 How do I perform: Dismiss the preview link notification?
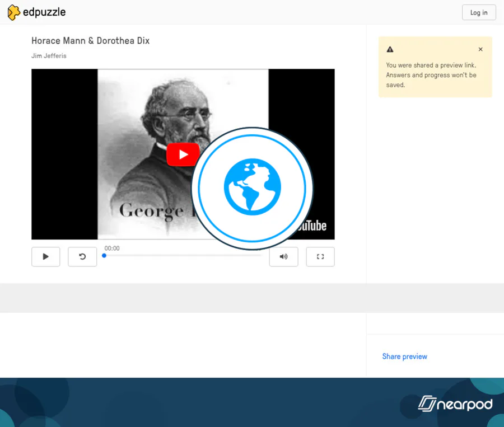[x=480, y=49]
